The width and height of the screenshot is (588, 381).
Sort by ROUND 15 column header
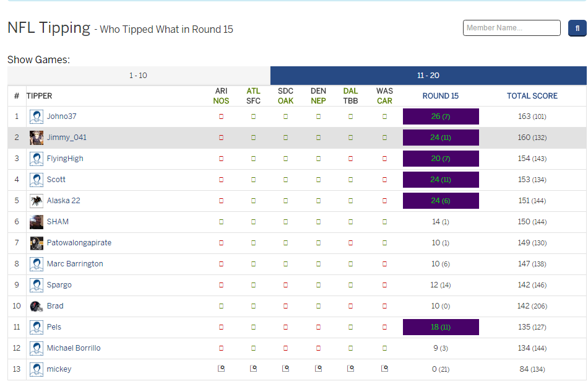tap(440, 96)
